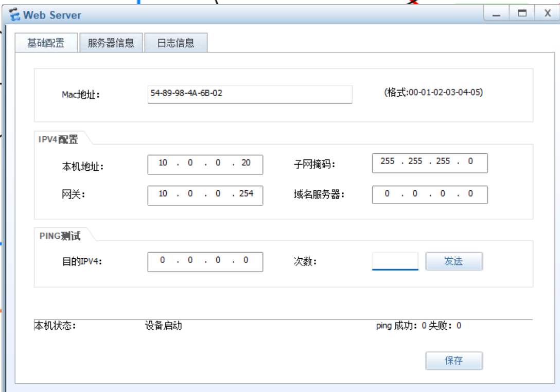Click the Mac地址 input field

[250, 94]
